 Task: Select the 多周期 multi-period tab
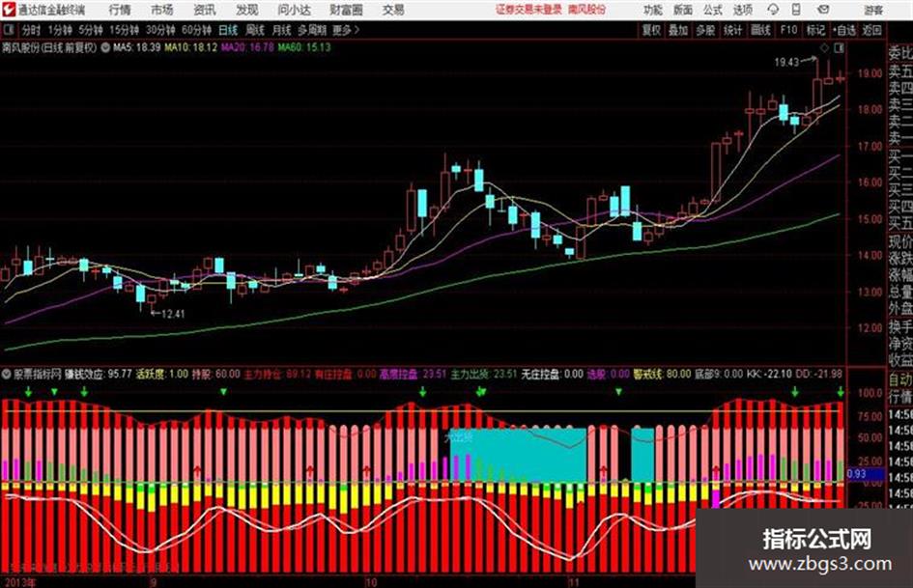312,30
